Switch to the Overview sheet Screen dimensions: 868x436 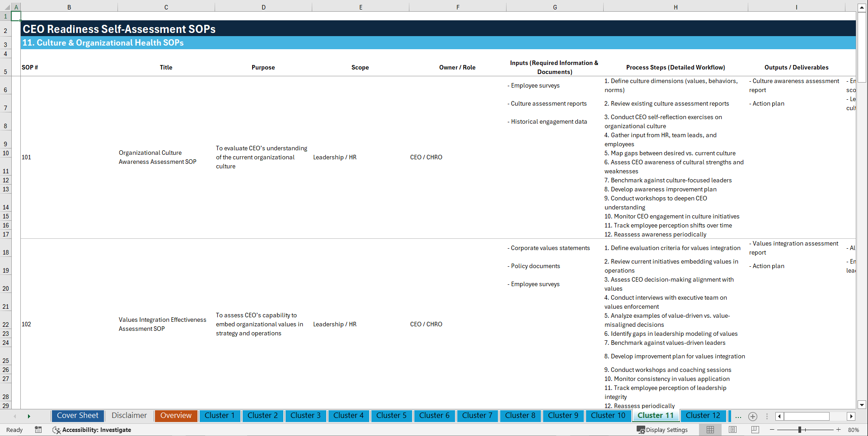point(176,416)
